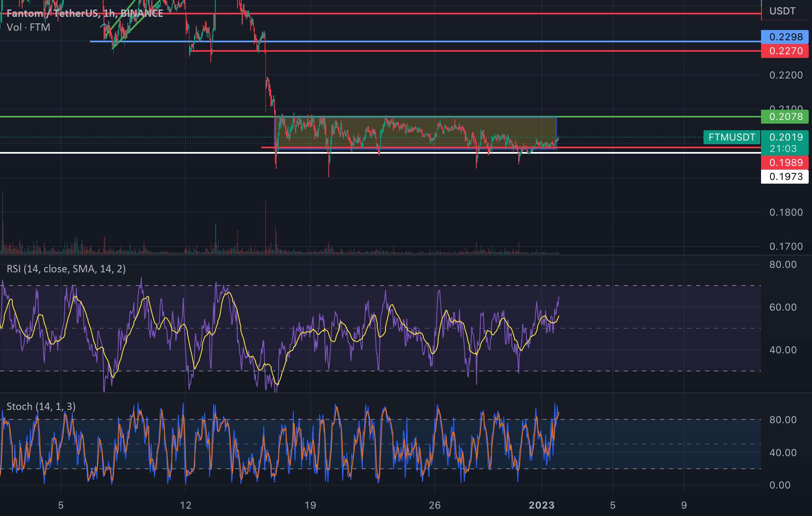812x516 pixels.
Task: Click the Fantom / TetherUS chart title
Action: coord(85,13)
